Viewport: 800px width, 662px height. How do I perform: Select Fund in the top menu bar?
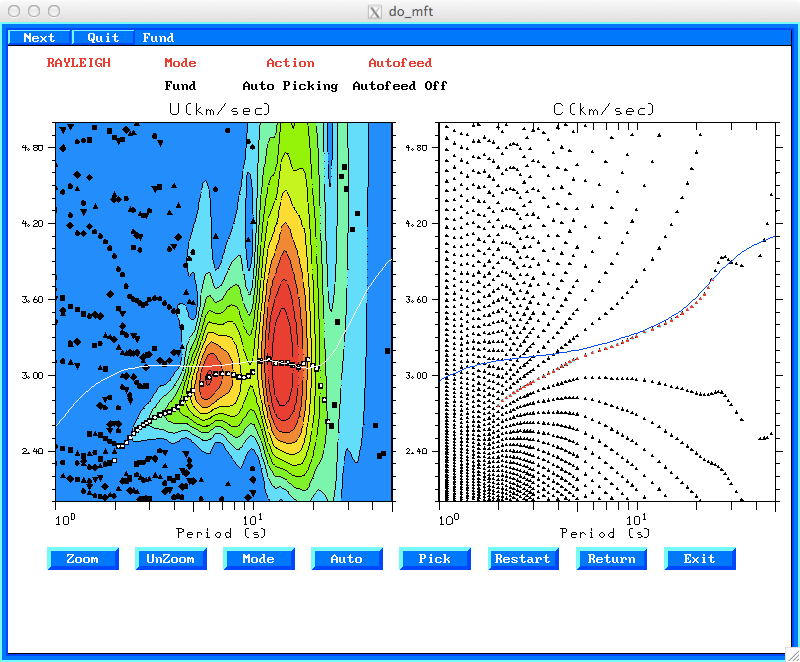click(x=158, y=38)
